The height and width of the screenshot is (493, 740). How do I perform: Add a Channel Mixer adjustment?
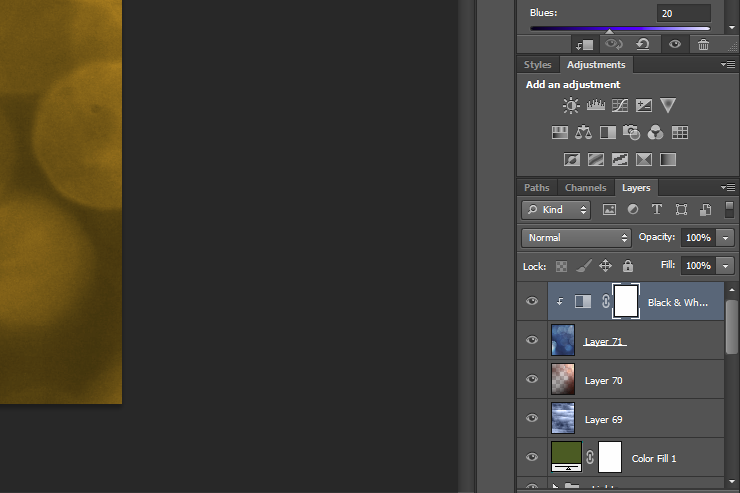pos(656,133)
